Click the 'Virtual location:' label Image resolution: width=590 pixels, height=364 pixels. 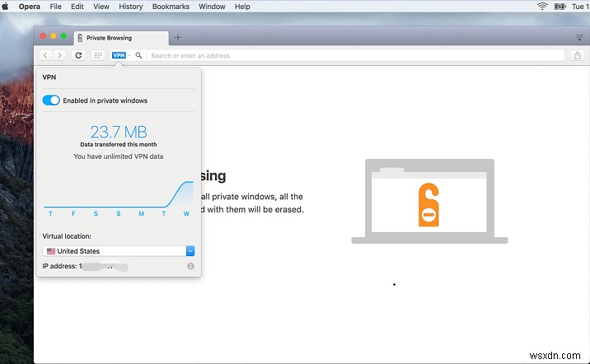(67, 236)
